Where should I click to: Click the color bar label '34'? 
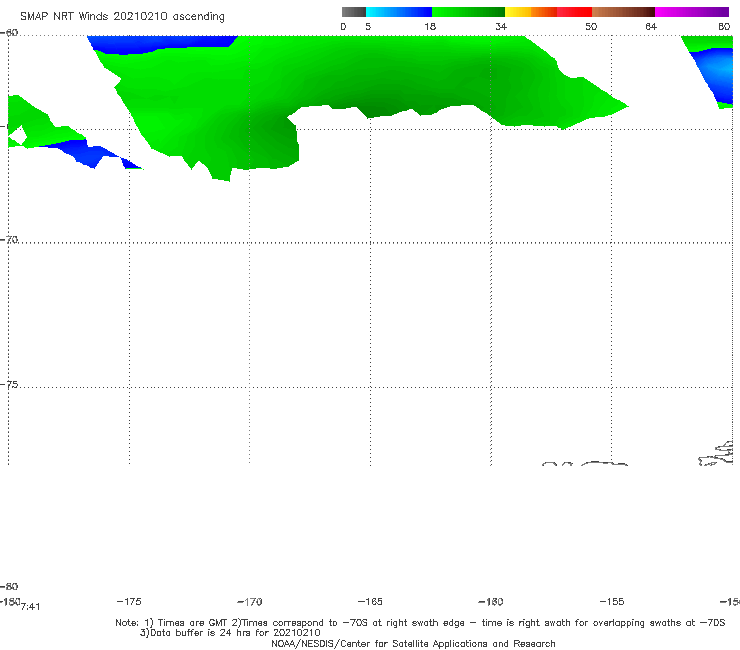point(501,27)
